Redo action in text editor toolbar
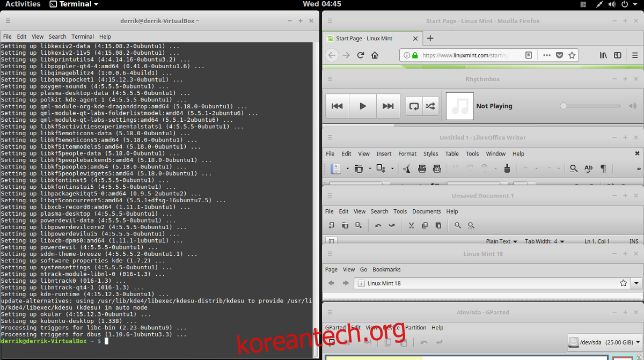644x360 pixels. (392, 225)
